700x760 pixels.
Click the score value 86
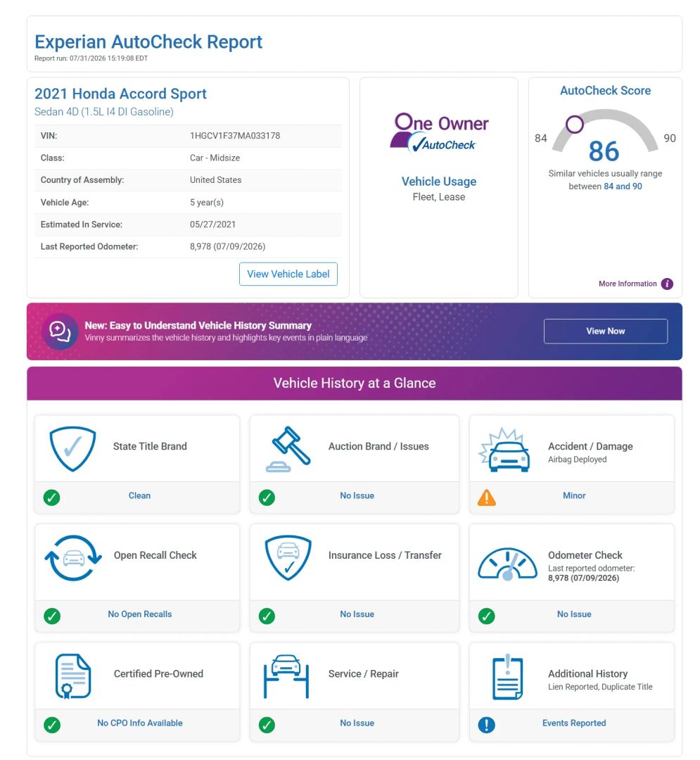pyautogui.click(x=604, y=151)
